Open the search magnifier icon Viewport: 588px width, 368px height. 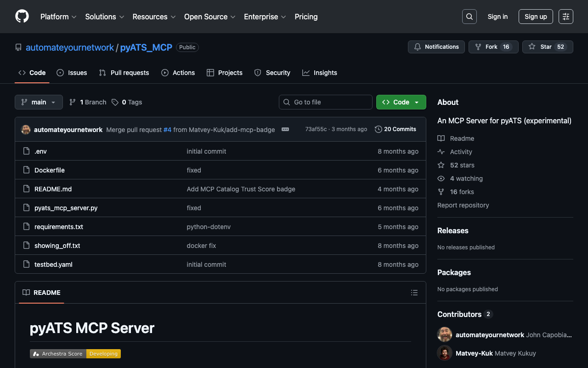469,17
